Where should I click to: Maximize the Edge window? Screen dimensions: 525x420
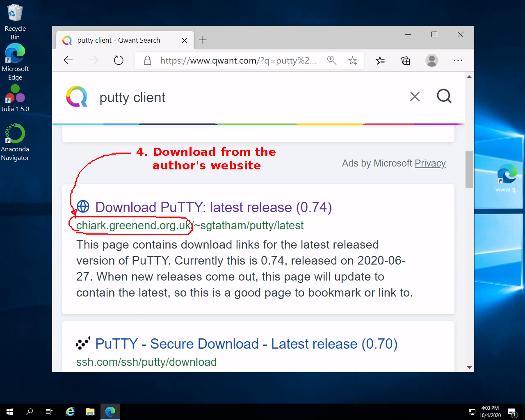[x=434, y=35]
